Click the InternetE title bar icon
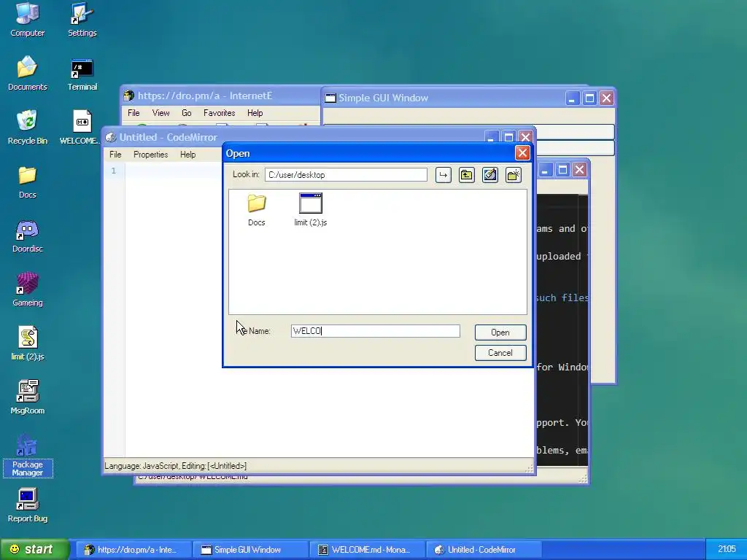Viewport: 747px width, 560px height. (x=128, y=96)
